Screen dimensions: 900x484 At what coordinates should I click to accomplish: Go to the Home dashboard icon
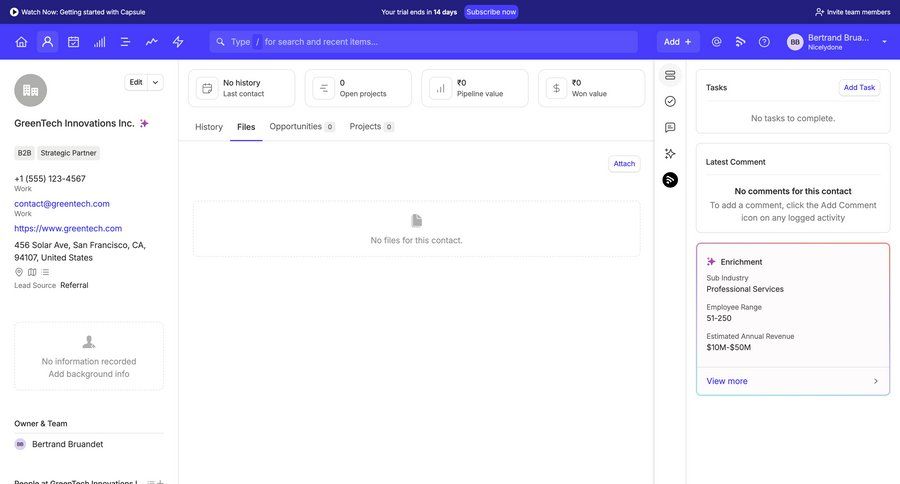[x=21, y=42]
